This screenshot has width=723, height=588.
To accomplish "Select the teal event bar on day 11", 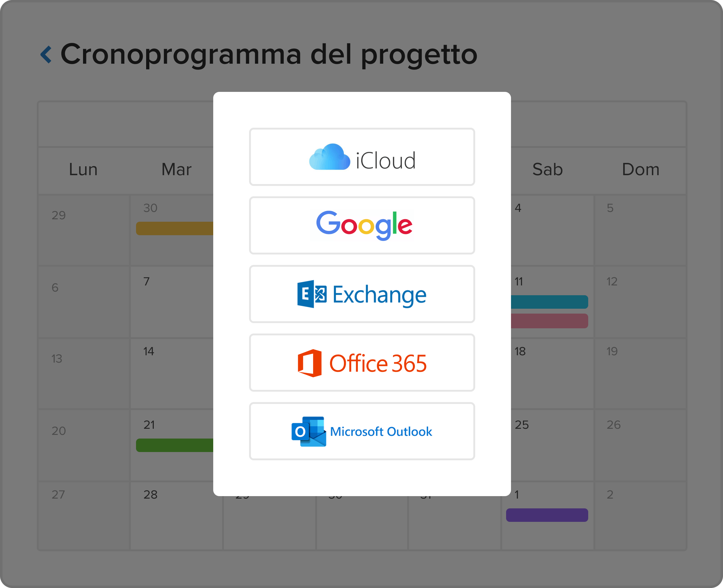I will [x=549, y=302].
